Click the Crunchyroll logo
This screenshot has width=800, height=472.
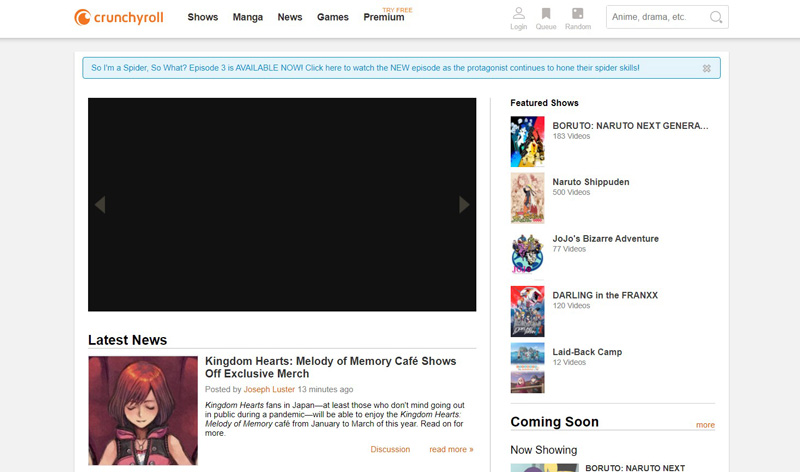point(121,17)
